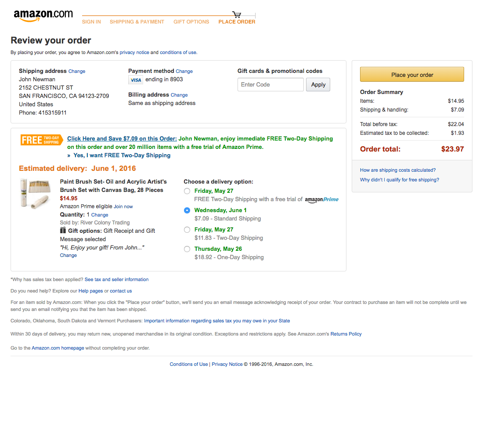
Task: View the Returns Policy
Action: pyautogui.click(x=346, y=334)
